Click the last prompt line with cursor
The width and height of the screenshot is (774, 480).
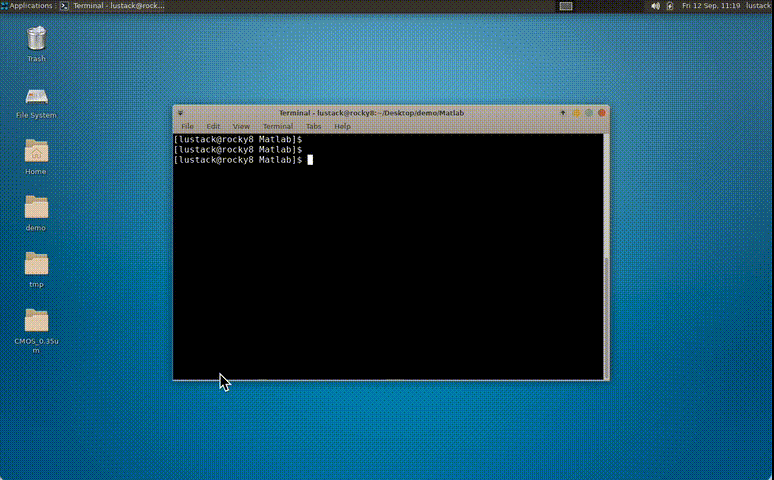tap(243, 160)
